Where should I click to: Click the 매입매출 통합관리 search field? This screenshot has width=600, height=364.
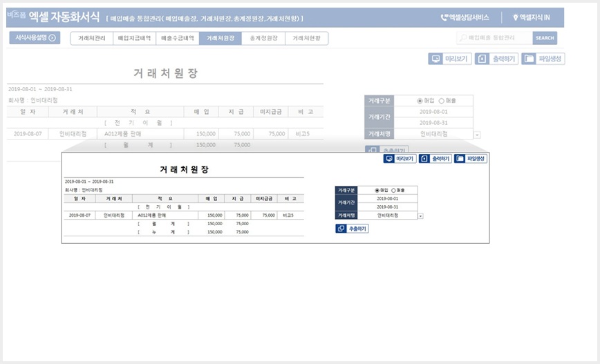click(494, 38)
